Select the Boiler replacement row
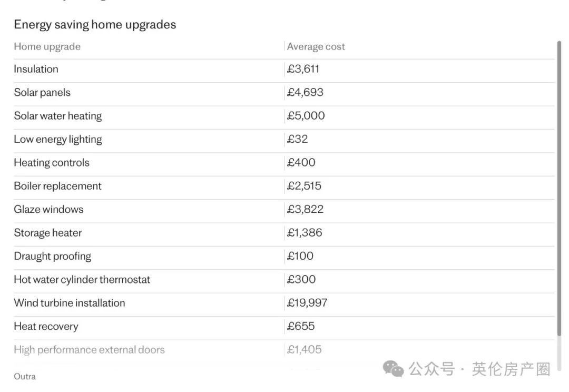 click(x=284, y=186)
